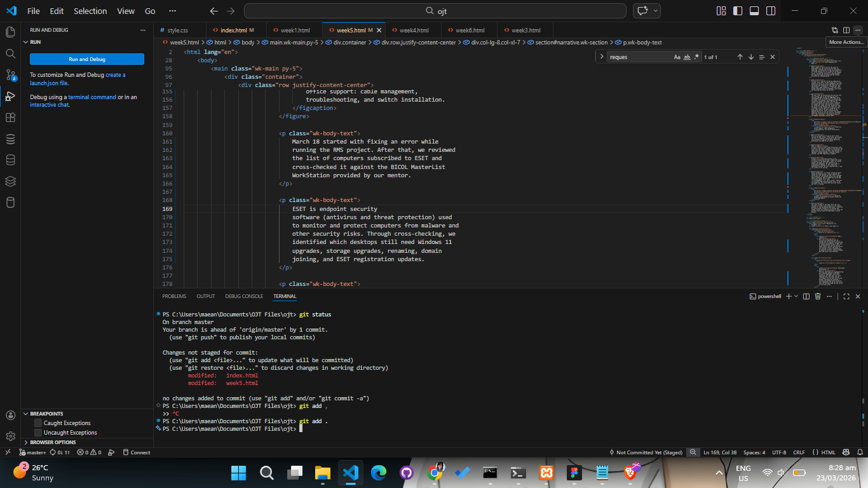Open the Selection menu
This screenshot has height=488, width=868.
[x=90, y=11]
